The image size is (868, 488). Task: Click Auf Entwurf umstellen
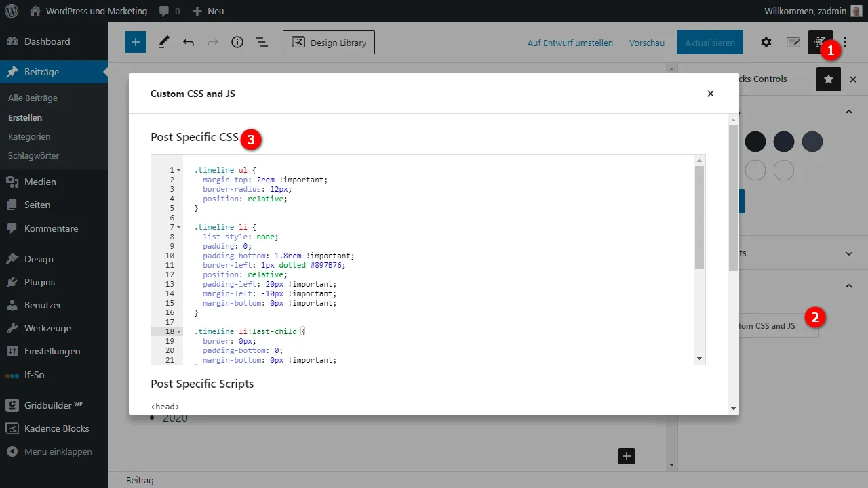click(x=570, y=43)
